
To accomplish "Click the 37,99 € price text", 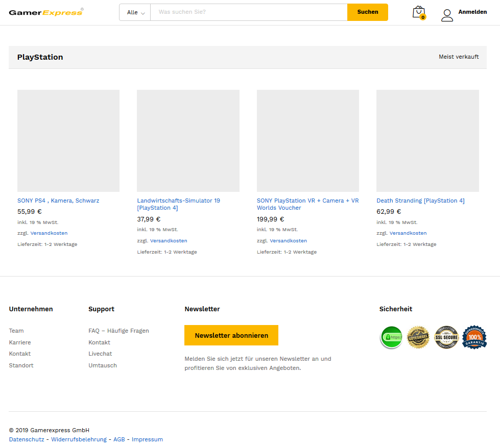I will [149, 219].
